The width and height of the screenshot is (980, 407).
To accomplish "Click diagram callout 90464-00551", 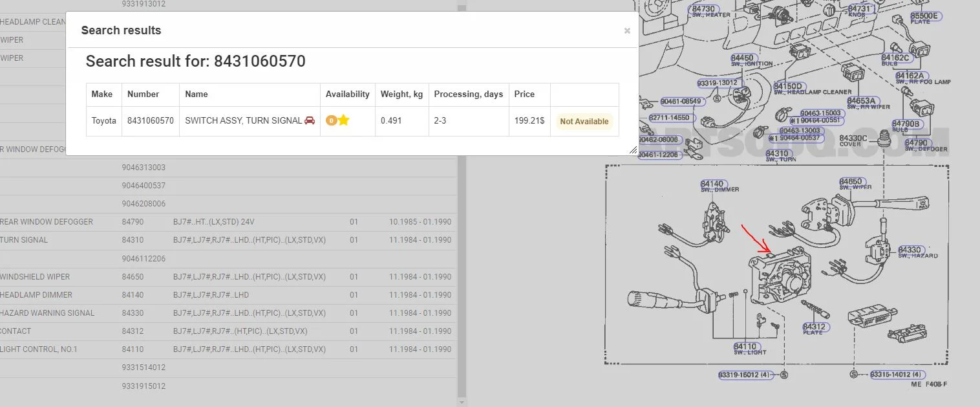I will (817, 120).
